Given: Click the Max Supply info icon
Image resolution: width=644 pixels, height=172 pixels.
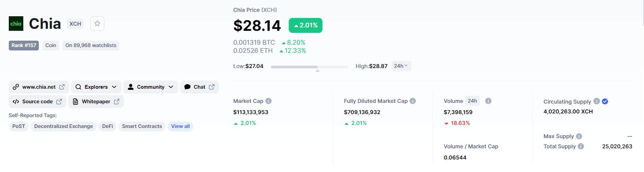Looking at the screenshot, I should click(579, 136).
